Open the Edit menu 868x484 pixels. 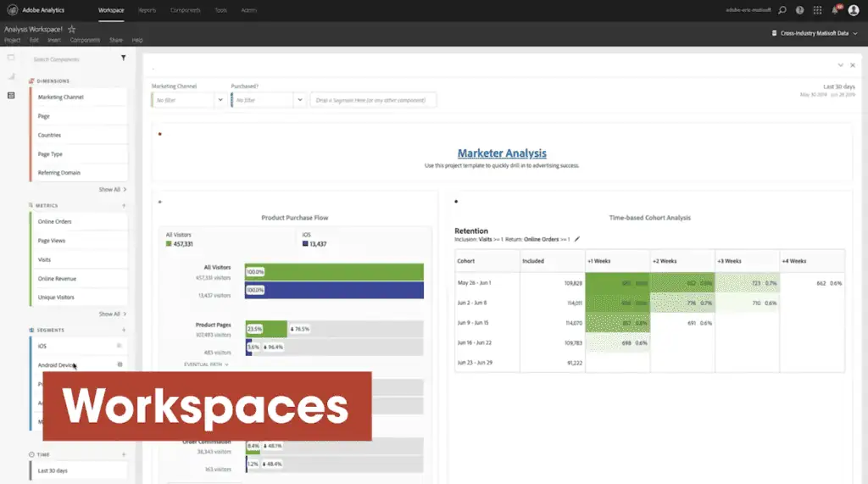[x=34, y=40]
